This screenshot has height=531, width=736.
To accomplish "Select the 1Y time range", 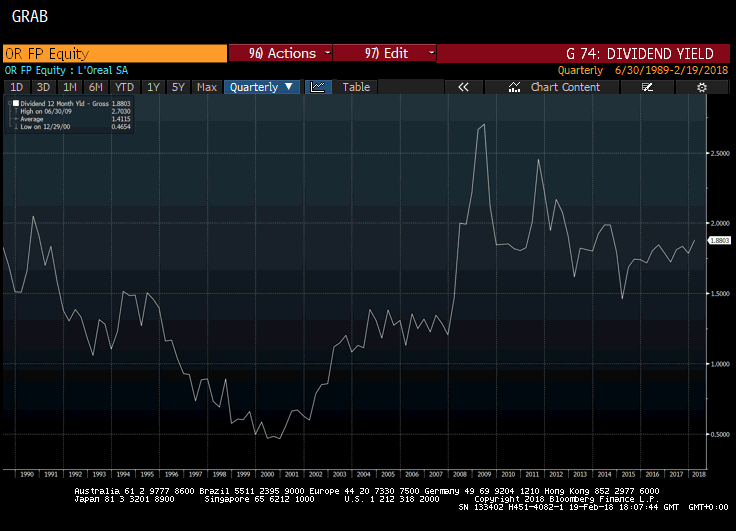I will (x=153, y=87).
